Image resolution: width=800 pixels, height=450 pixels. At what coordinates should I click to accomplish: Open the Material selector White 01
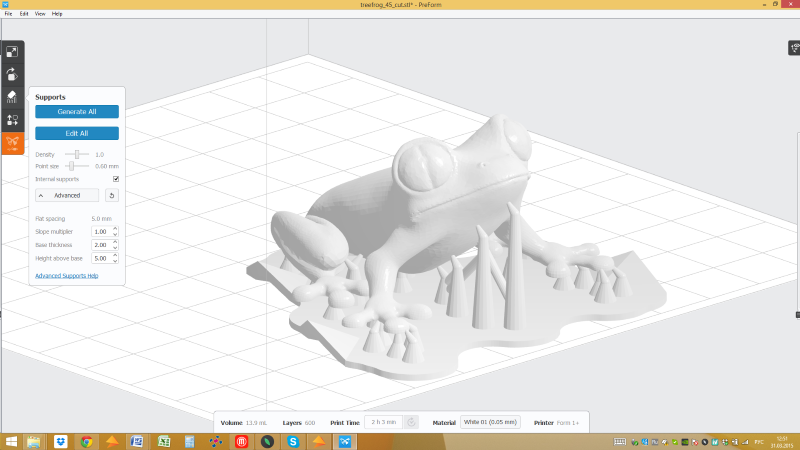[x=490, y=422]
